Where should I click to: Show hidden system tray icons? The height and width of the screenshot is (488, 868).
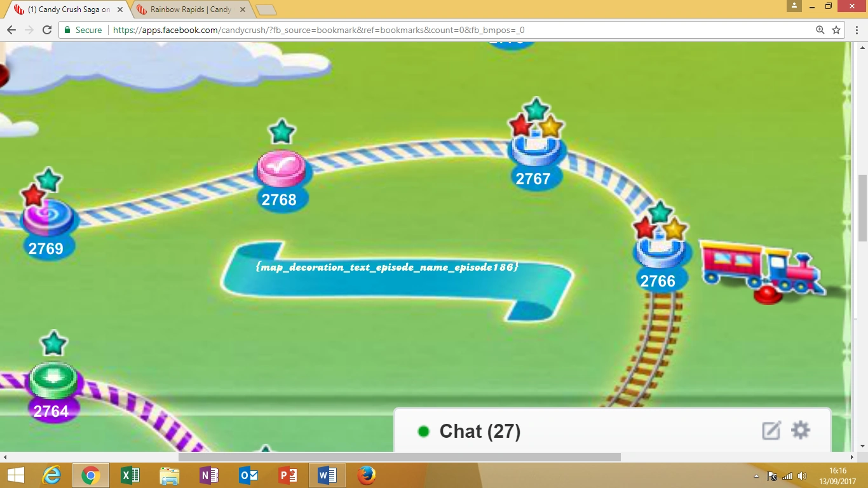click(x=756, y=476)
